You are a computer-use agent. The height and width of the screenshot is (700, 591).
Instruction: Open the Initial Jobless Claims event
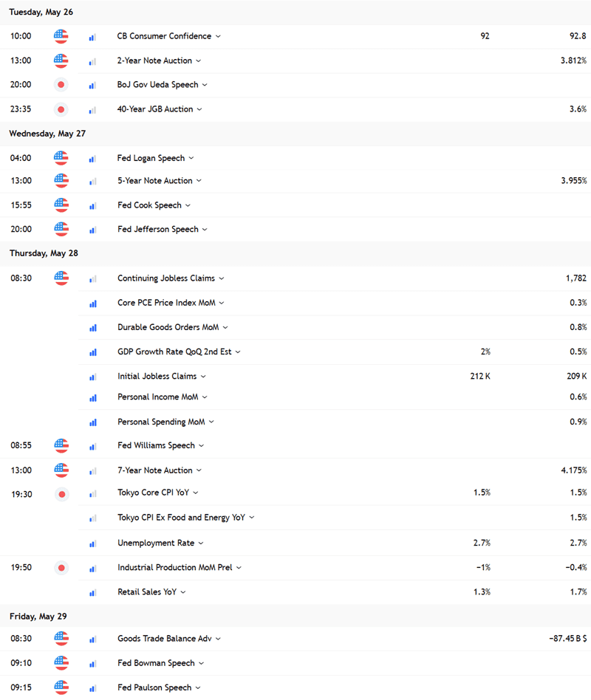pos(157,377)
